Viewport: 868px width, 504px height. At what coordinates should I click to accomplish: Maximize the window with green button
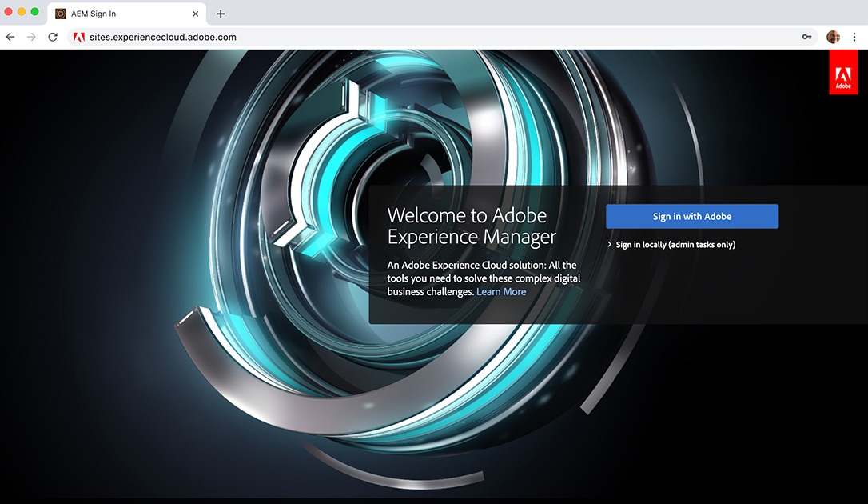[x=34, y=12]
